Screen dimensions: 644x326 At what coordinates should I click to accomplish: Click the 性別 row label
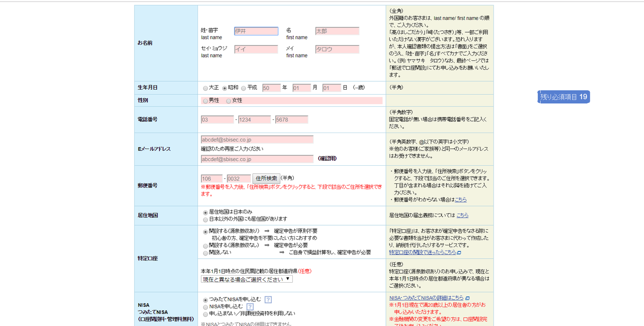point(143,100)
